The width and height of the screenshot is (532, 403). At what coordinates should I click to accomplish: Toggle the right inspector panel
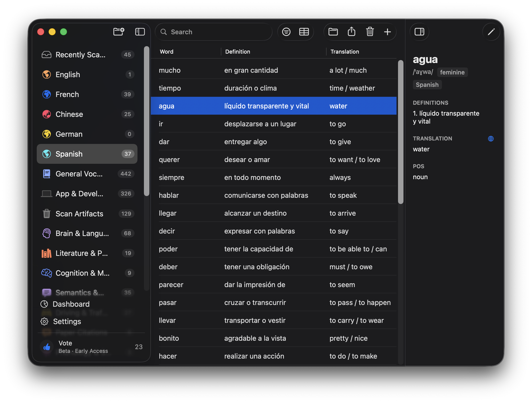(419, 32)
